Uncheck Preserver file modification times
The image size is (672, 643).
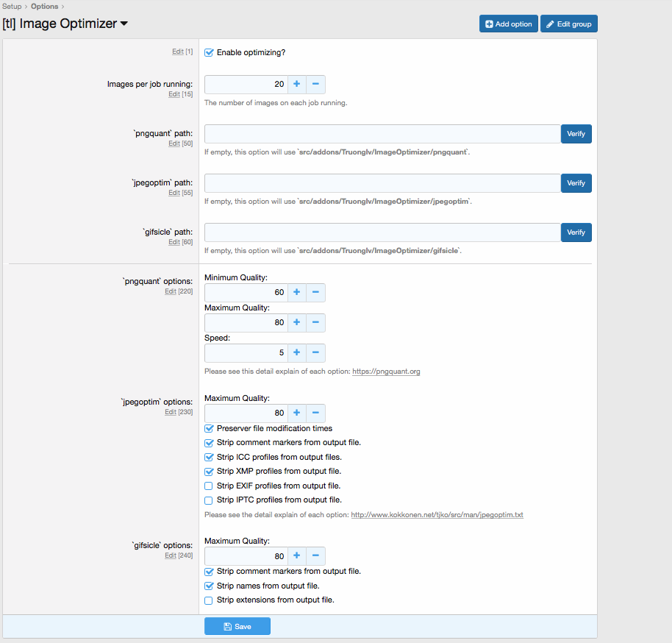(209, 429)
